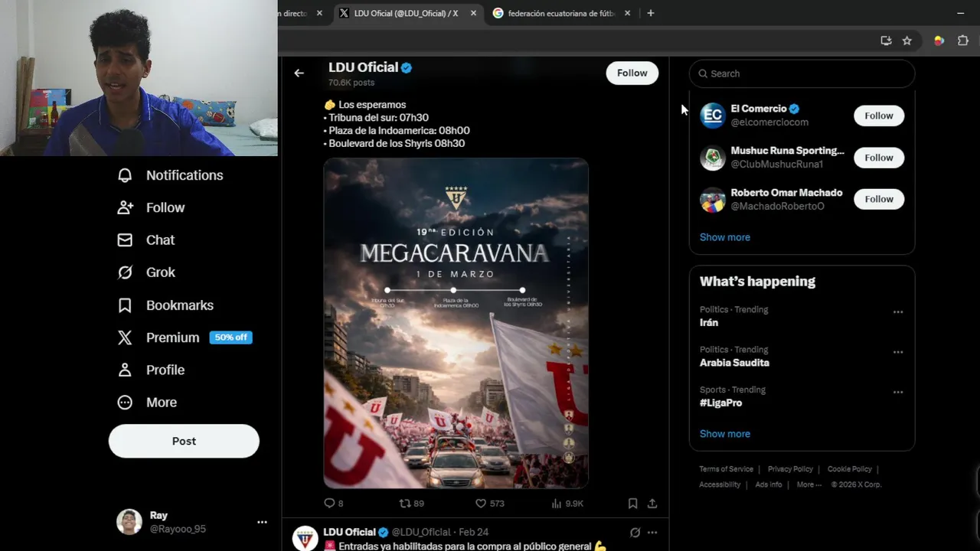This screenshot has width=980, height=551.
Task: Click the Post button
Action: click(184, 442)
